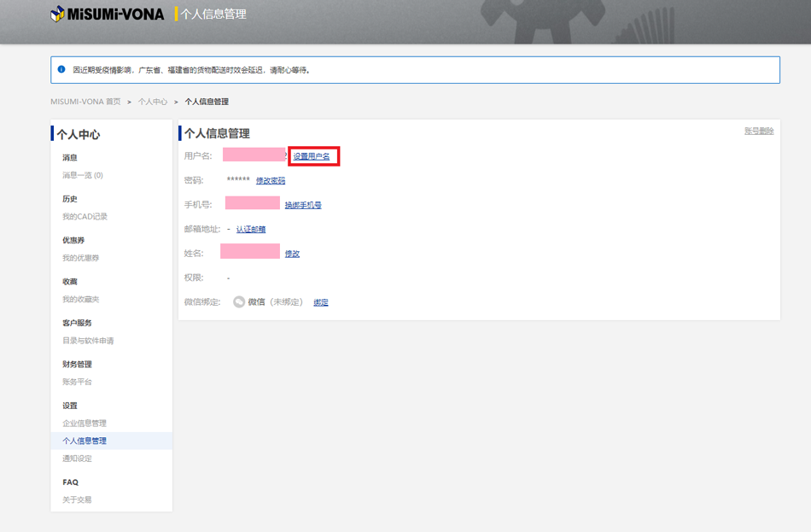
Task: Click 绑定 to bind WeChat
Action: (321, 303)
